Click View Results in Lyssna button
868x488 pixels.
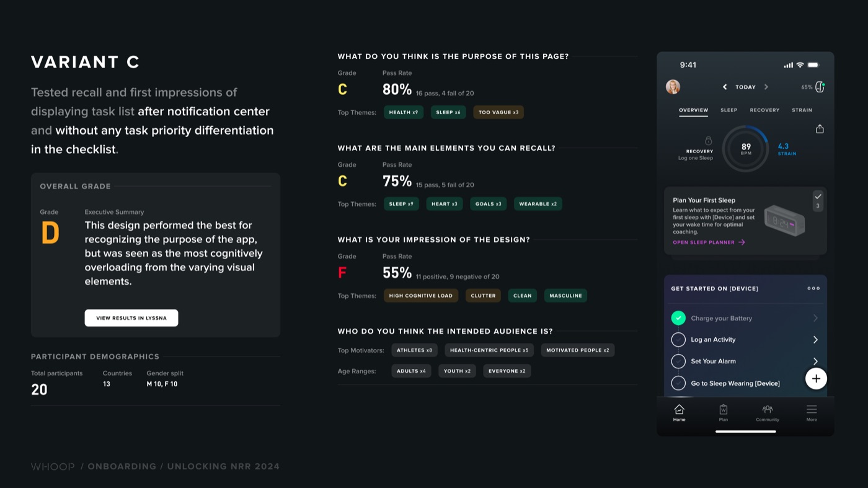[131, 318]
